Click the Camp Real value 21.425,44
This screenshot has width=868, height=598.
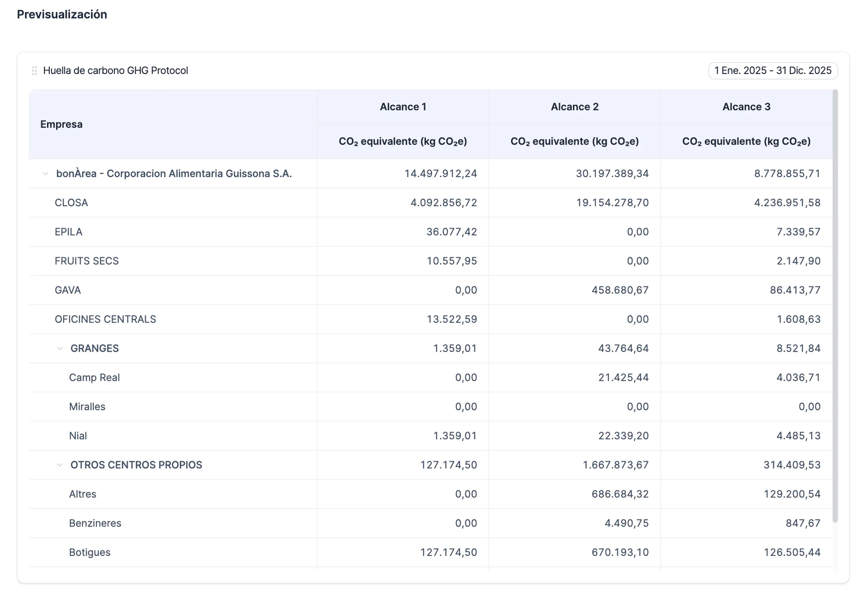click(x=624, y=377)
